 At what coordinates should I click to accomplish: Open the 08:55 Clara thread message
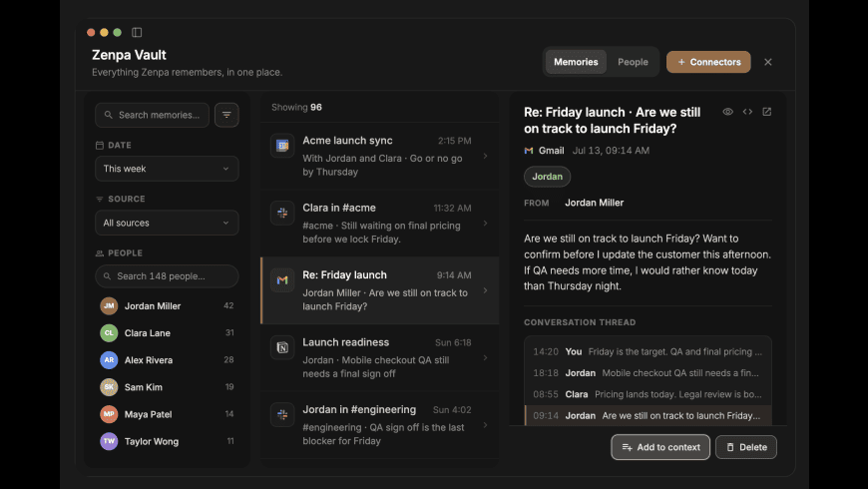tap(648, 394)
